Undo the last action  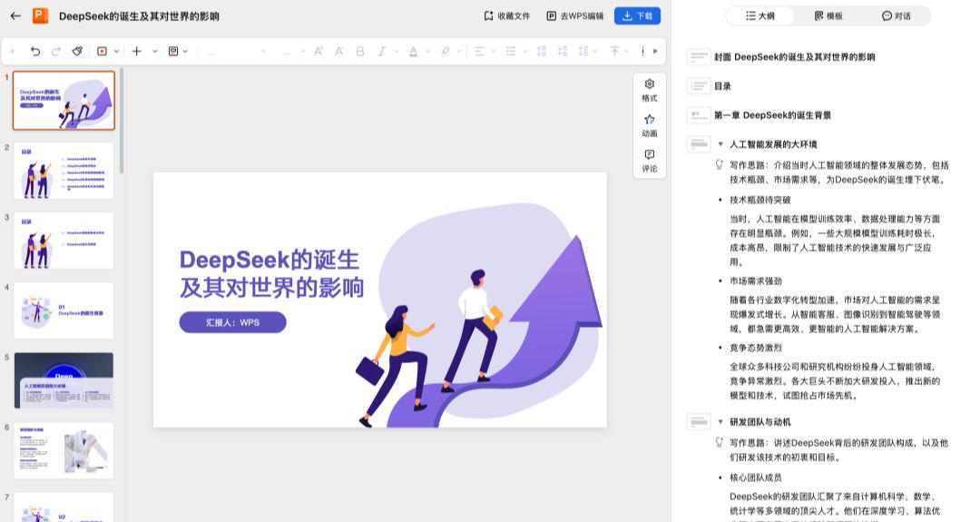(x=35, y=51)
